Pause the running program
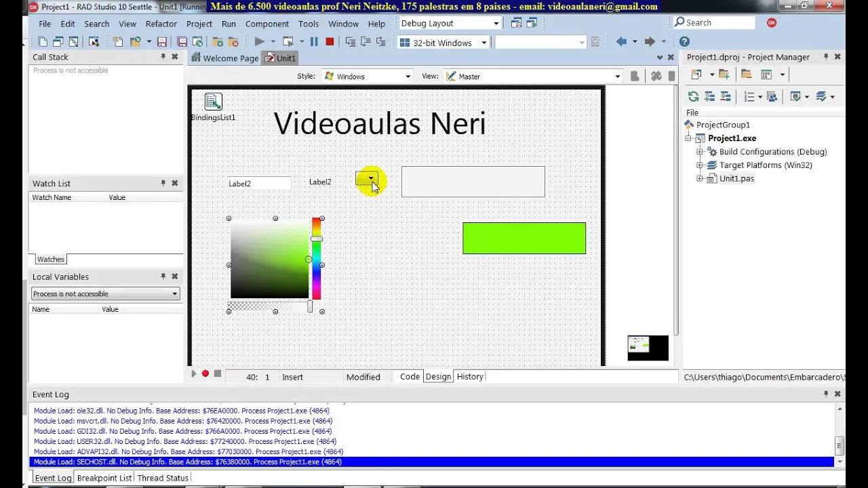The width and height of the screenshot is (868, 488). click(314, 42)
